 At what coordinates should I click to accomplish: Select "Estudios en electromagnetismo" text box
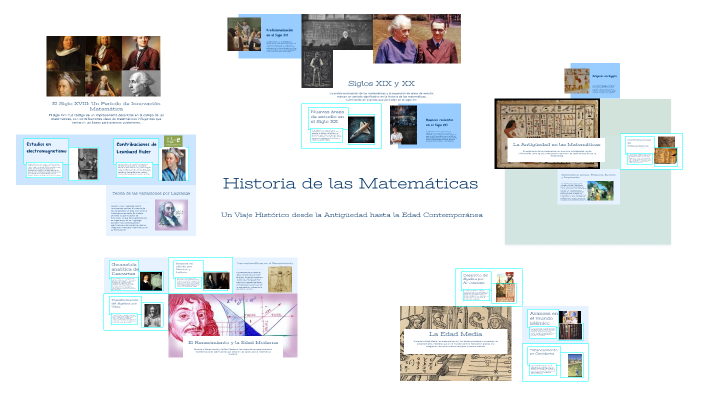46,151
